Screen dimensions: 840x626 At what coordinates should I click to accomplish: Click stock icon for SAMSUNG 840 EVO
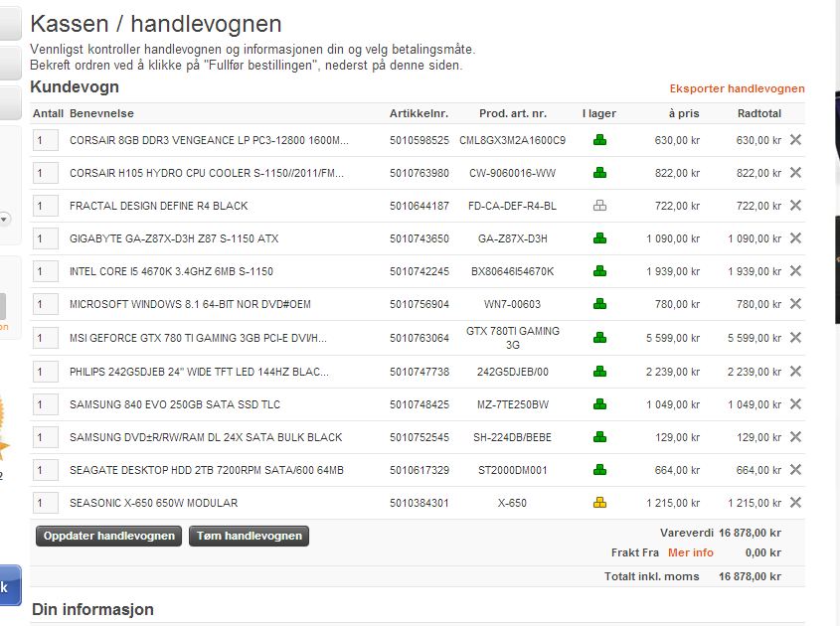point(600,404)
